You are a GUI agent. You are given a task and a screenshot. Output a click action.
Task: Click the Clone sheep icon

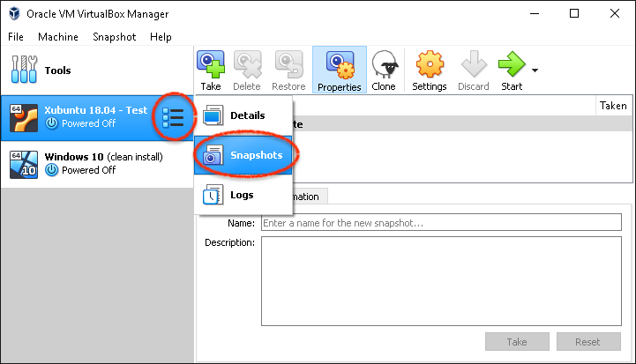coord(385,65)
